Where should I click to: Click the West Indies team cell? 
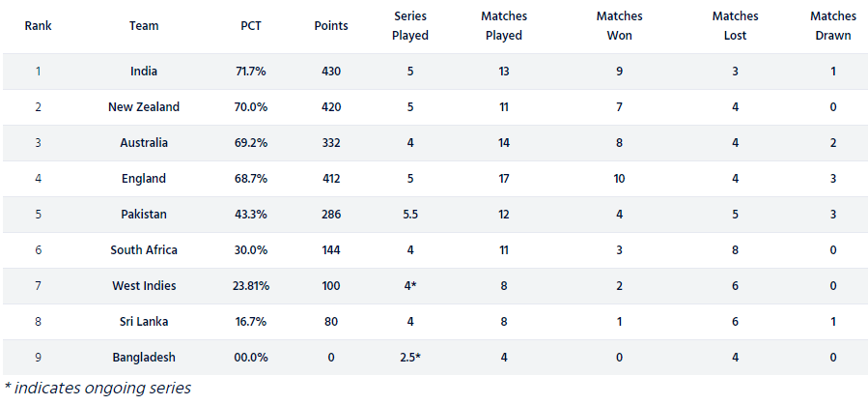pos(144,286)
